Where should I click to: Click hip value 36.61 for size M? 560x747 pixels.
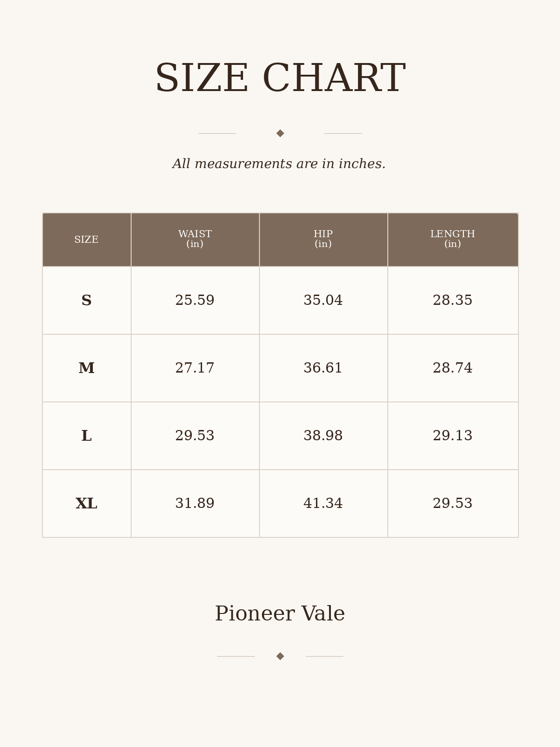(323, 368)
